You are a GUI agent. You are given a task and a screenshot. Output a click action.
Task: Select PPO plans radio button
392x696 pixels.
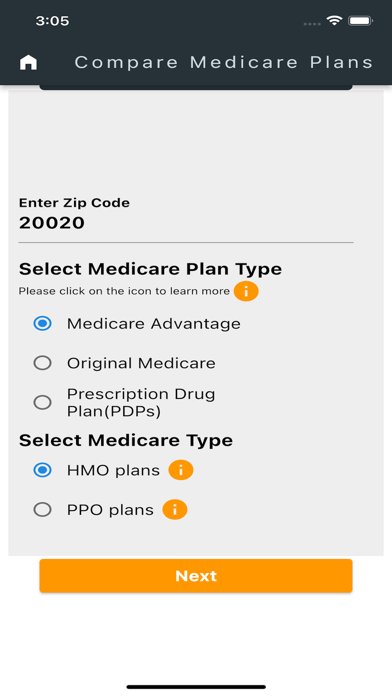(x=43, y=510)
